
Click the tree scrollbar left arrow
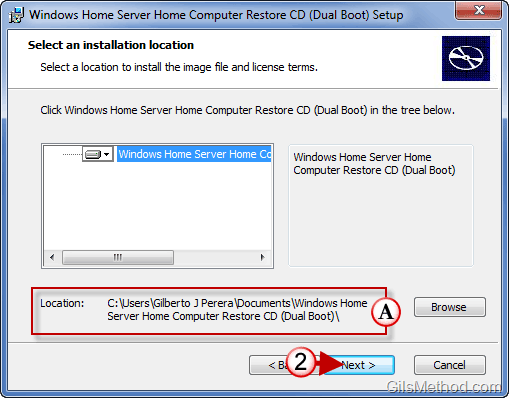[52, 257]
